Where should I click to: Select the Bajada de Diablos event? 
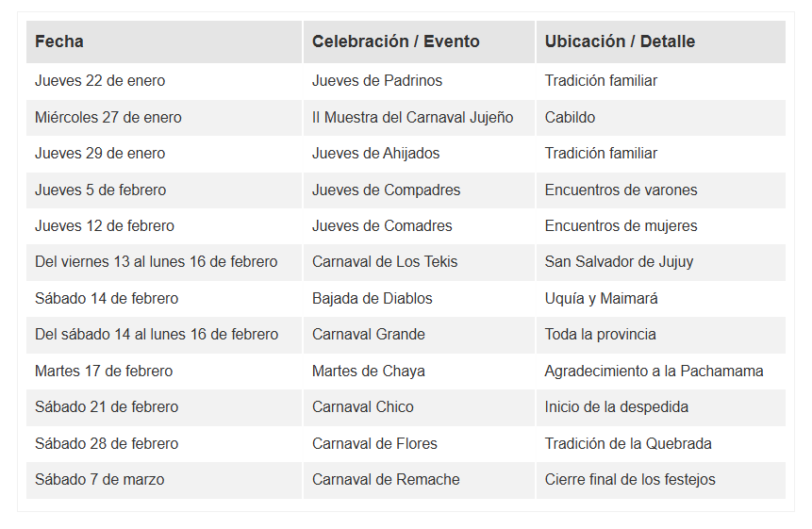click(373, 299)
